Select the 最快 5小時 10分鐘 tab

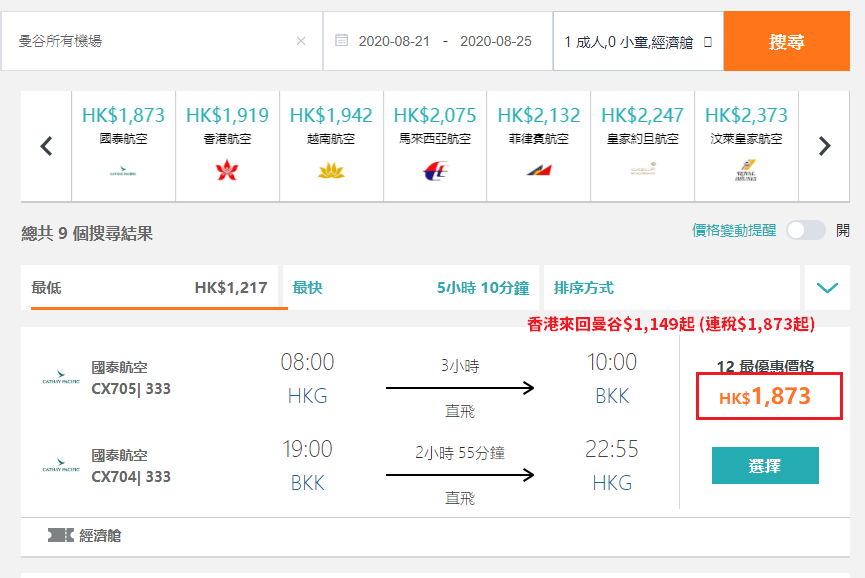(410, 287)
